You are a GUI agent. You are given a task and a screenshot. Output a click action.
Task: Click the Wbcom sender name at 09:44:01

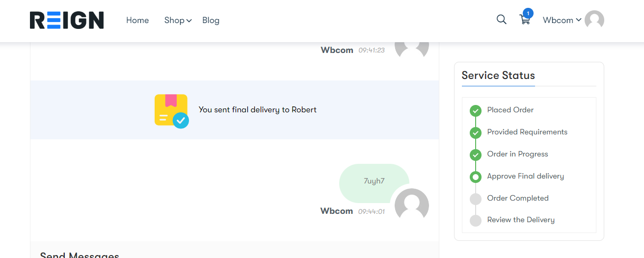point(337,211)
